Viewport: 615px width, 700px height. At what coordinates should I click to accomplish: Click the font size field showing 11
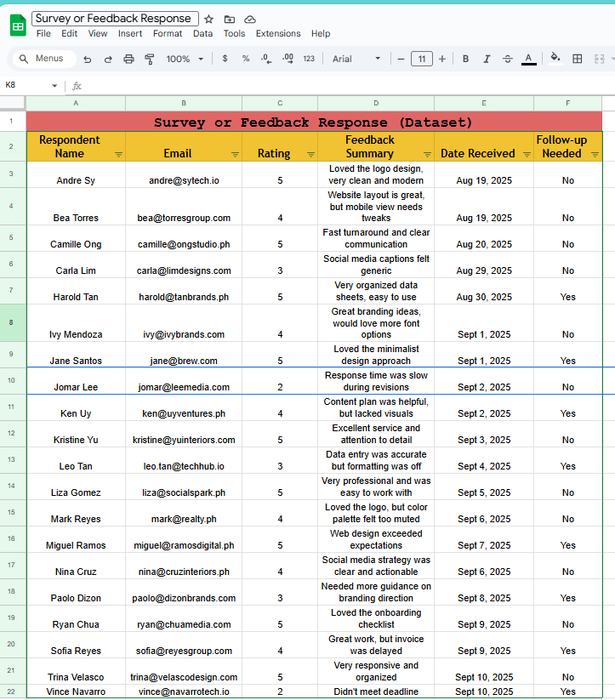[422, 59]
